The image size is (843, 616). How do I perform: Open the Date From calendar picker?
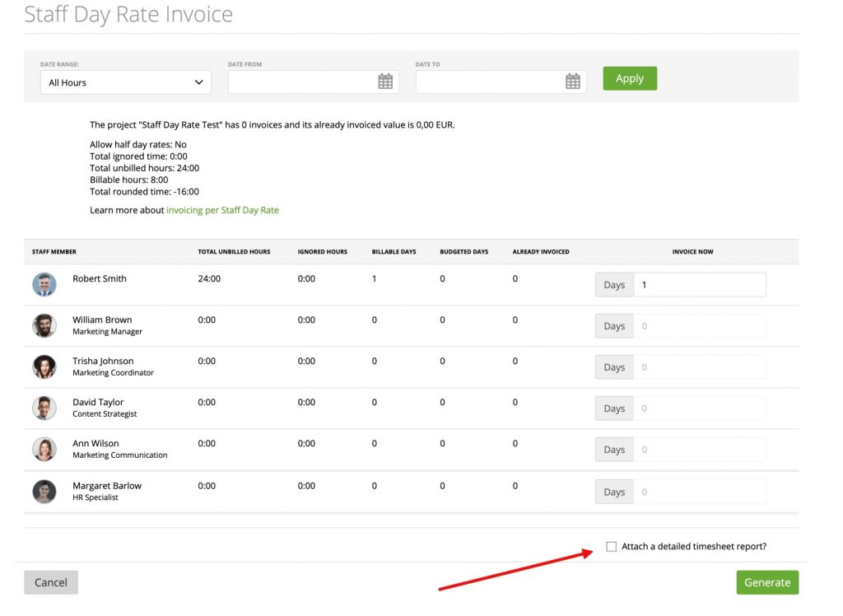(385, 81)
